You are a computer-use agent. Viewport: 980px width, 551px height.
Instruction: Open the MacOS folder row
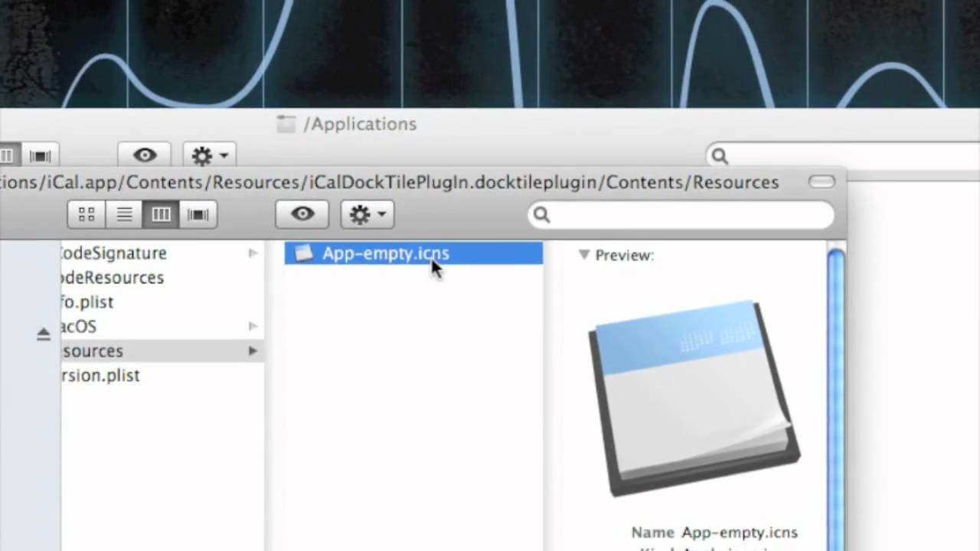click(x=162, y=326)
